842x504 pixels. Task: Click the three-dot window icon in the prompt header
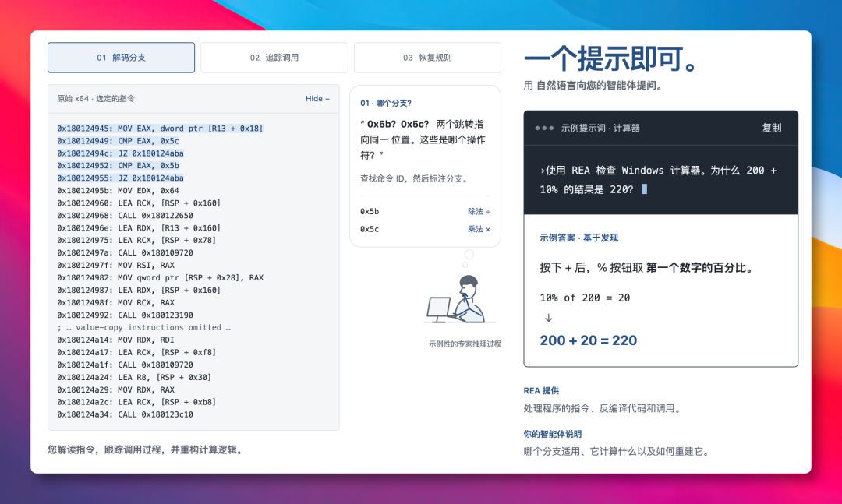click(544, 129)
